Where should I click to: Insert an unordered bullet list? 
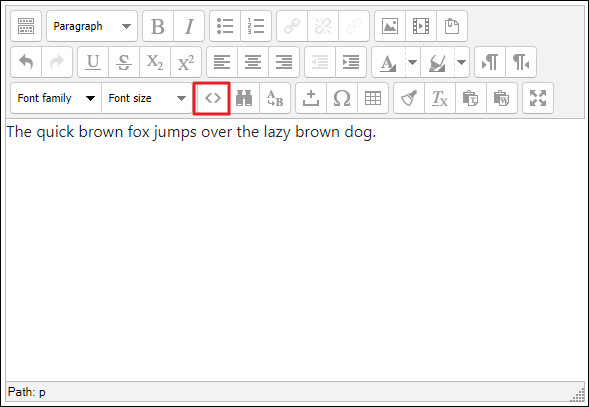point(225,26)
